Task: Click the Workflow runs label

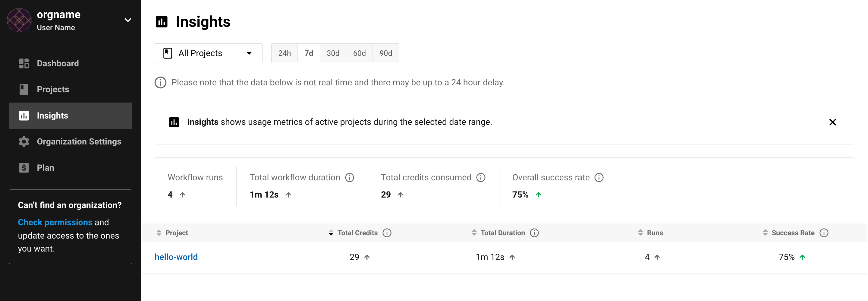Action: (x=195, y=177)
